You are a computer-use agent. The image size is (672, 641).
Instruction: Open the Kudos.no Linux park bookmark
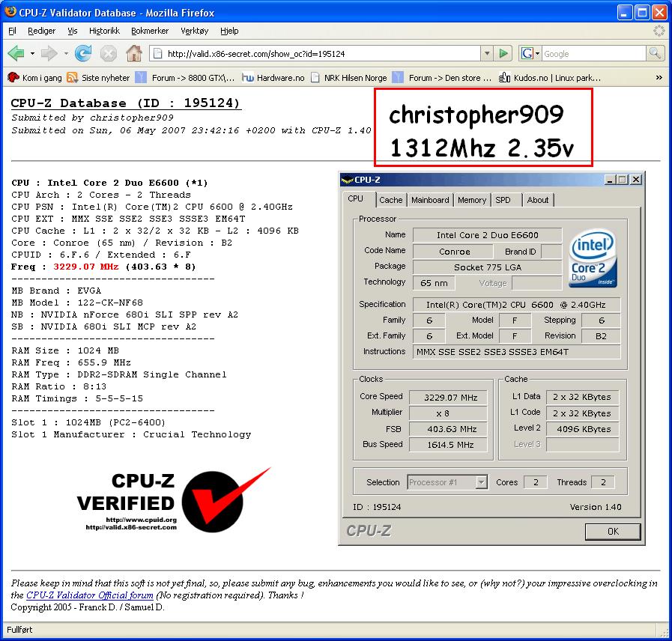pos(550,78)
